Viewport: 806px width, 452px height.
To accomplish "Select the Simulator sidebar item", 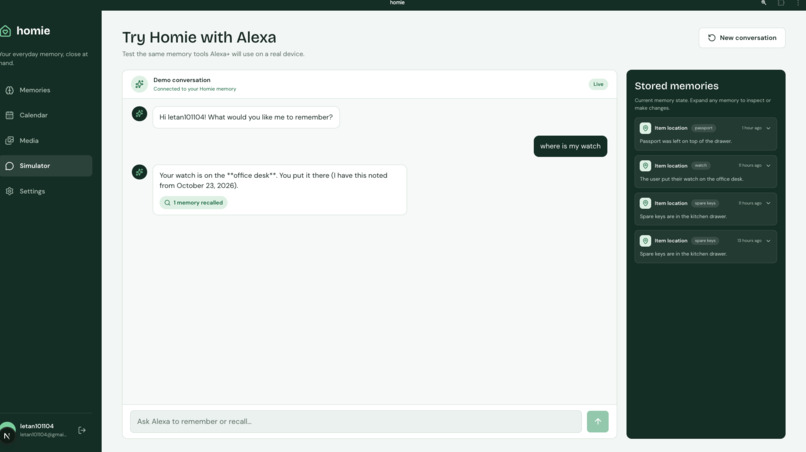I will click(x=46, y=166).
